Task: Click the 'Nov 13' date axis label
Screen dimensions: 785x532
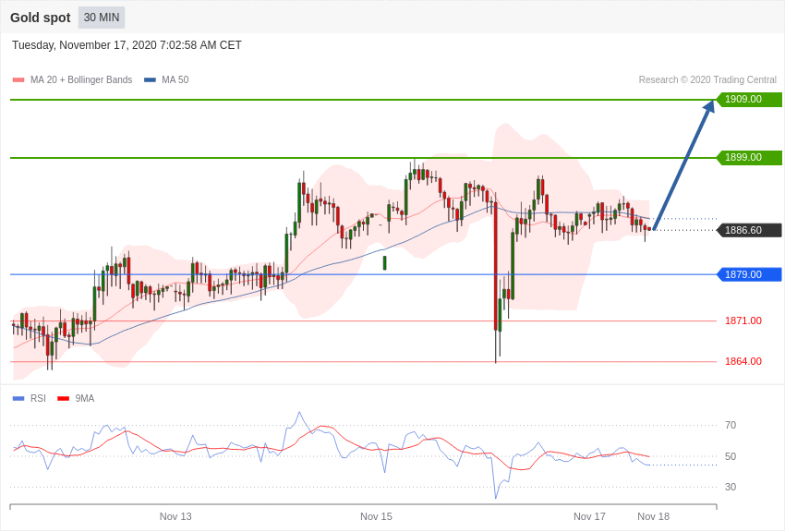Action: (x=175, y=516)
